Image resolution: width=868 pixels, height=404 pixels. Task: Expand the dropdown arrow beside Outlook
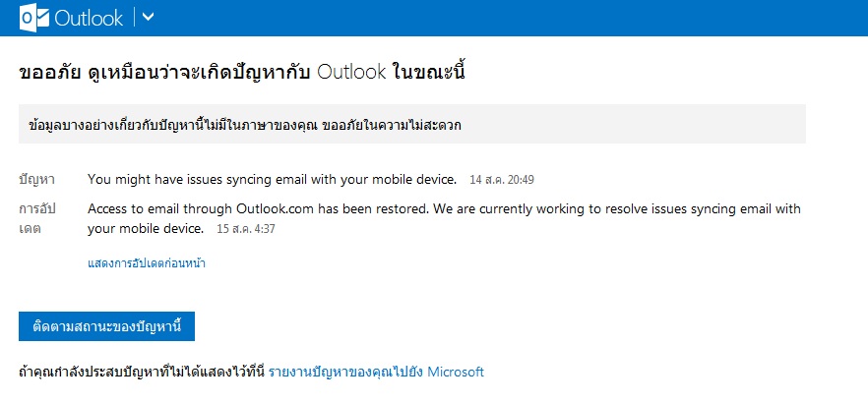point(149,18)
